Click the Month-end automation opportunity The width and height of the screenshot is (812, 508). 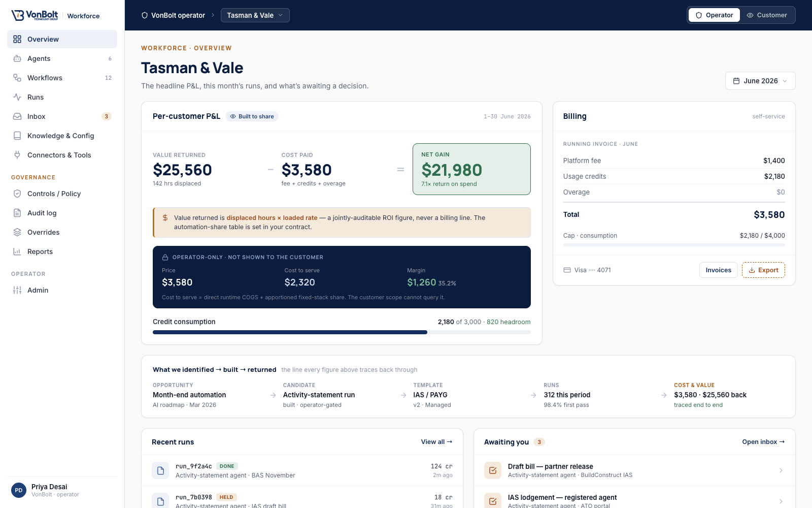point(189,395)
